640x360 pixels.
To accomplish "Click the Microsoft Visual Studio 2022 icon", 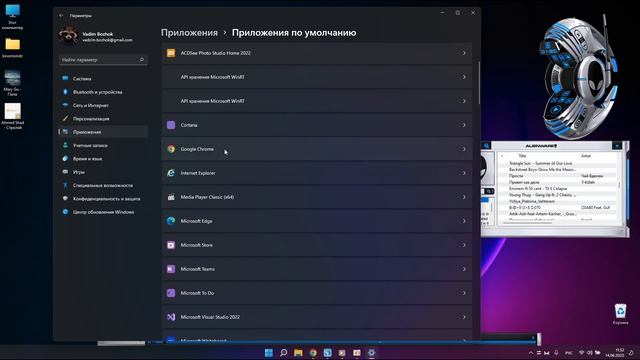I will [171, 317].
